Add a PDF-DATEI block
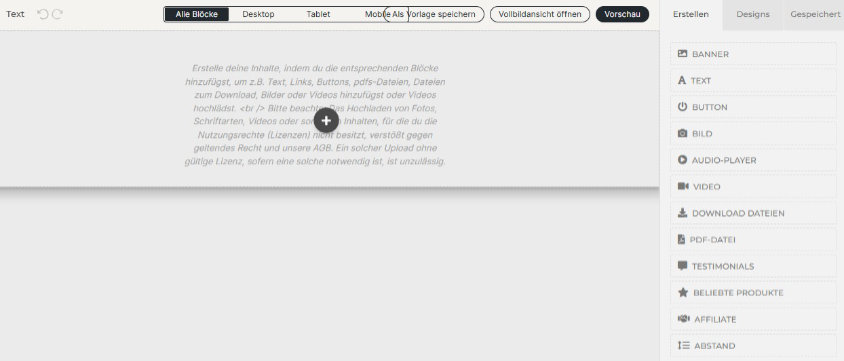This screenshot has height=361, width=844. 753,239
